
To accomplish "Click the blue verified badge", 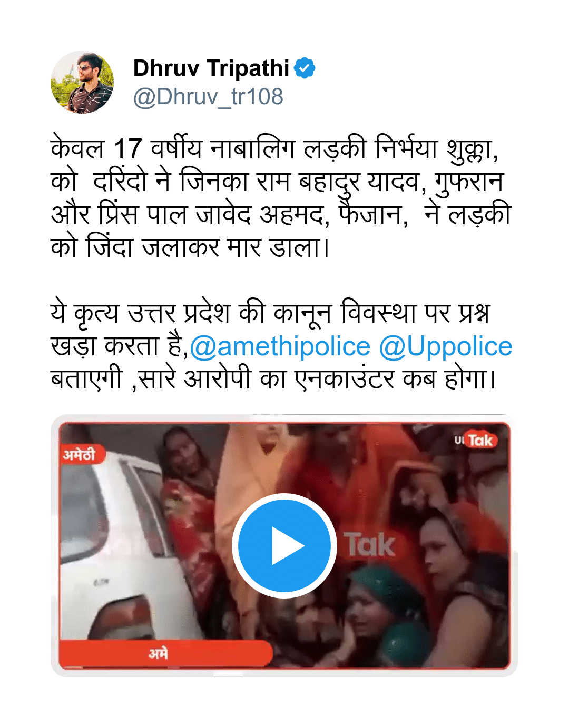I will (305, 68).
